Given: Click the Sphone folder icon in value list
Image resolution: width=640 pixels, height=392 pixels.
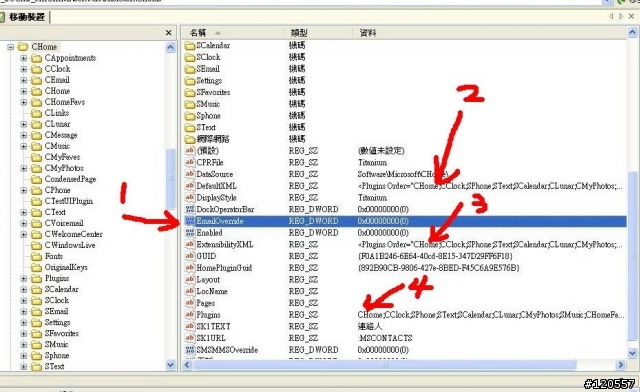Looking at the screenshot, I should (x=190, y=116).
